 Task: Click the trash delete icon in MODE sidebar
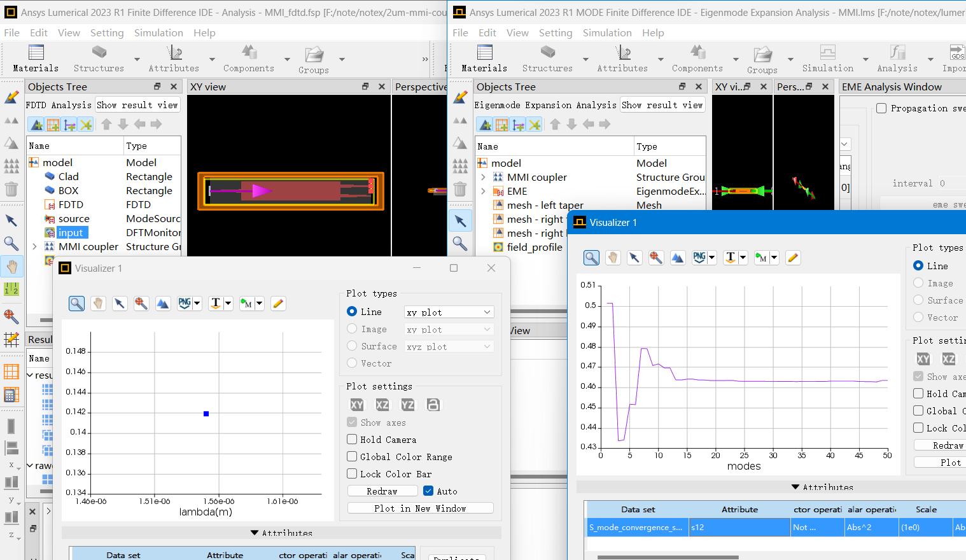tap(460, 189)
